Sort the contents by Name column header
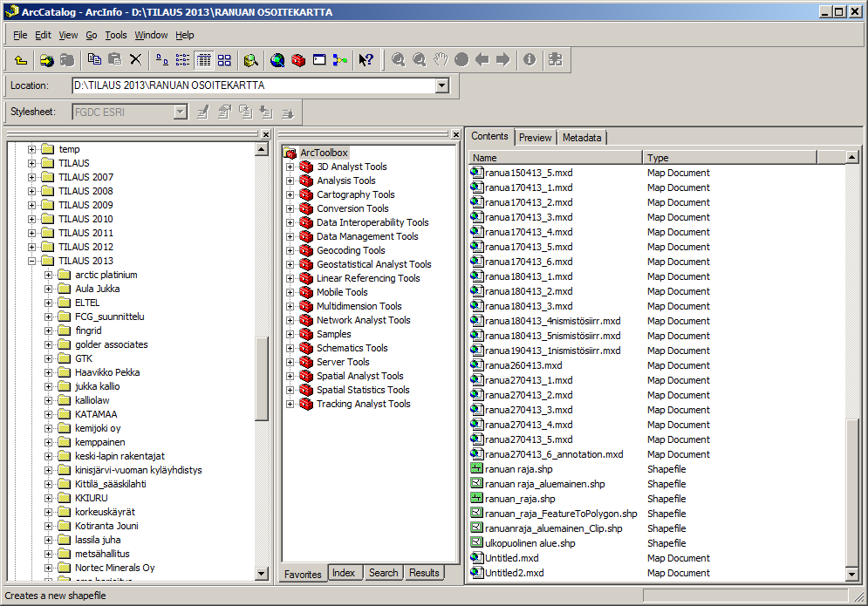Viewport: 868px width, 606px height. coord(555,158)
